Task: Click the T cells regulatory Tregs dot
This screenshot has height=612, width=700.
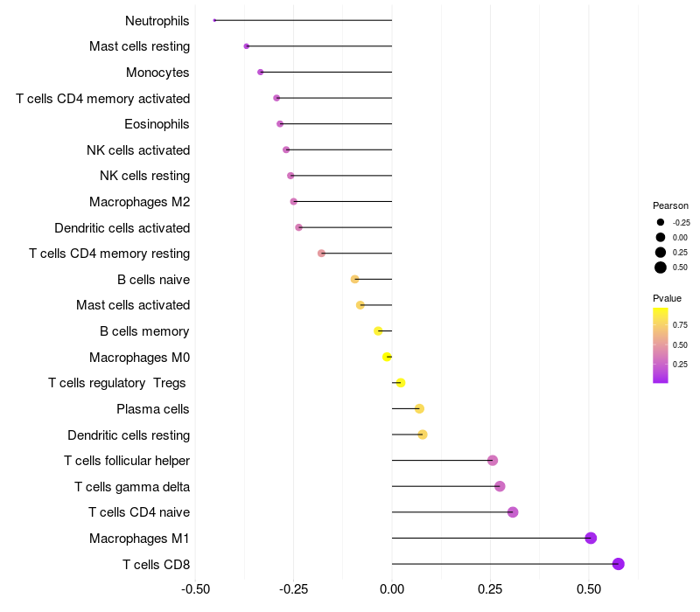Action: tap(401, 383)
